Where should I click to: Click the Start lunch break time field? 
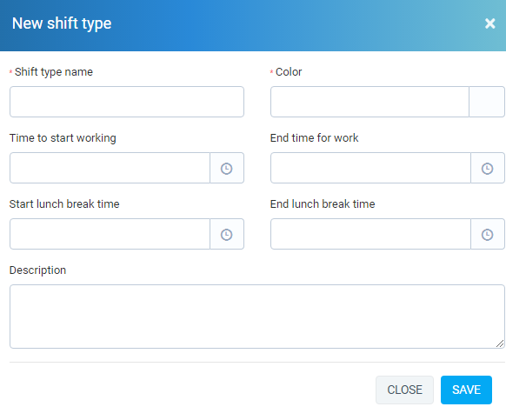(x=110, y=235)
